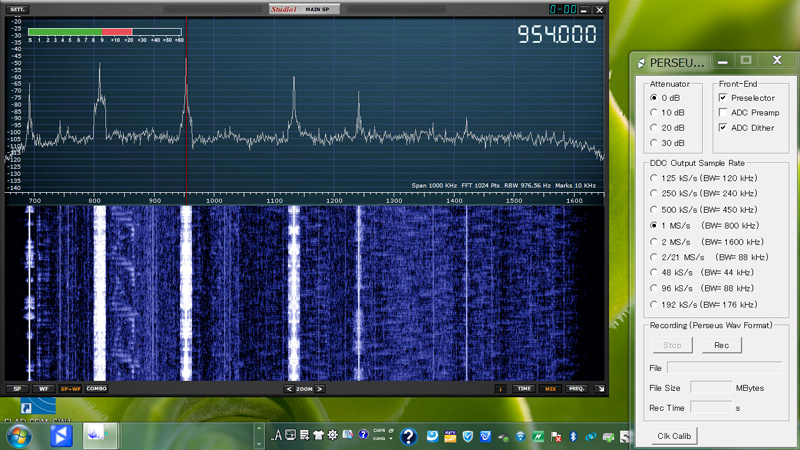Click the MIX mode button
The width and height of the screenshot is (800, 450).
(550, 389)
